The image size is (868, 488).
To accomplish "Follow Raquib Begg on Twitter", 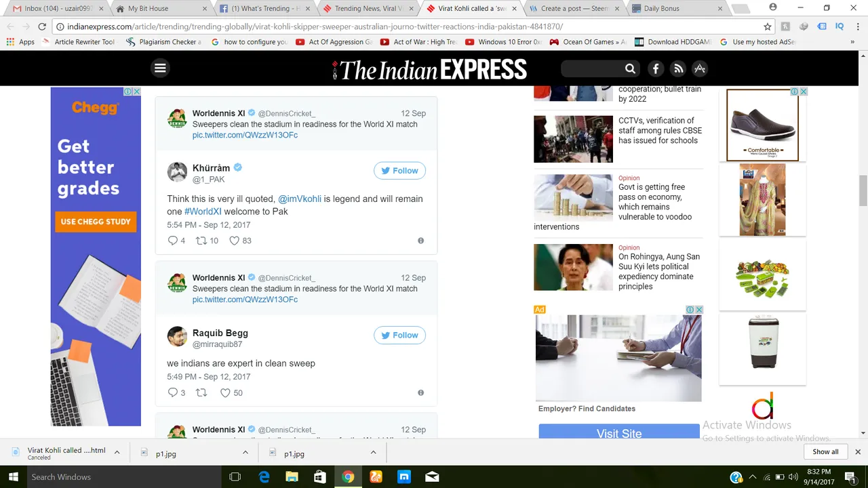I will pos(400,335).
